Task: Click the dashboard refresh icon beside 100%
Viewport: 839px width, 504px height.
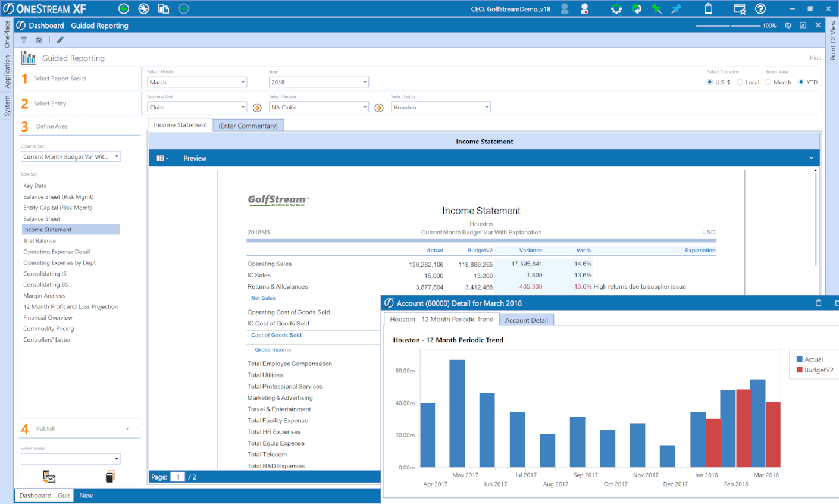Action: pyautogui.click(x=788, y=26)
